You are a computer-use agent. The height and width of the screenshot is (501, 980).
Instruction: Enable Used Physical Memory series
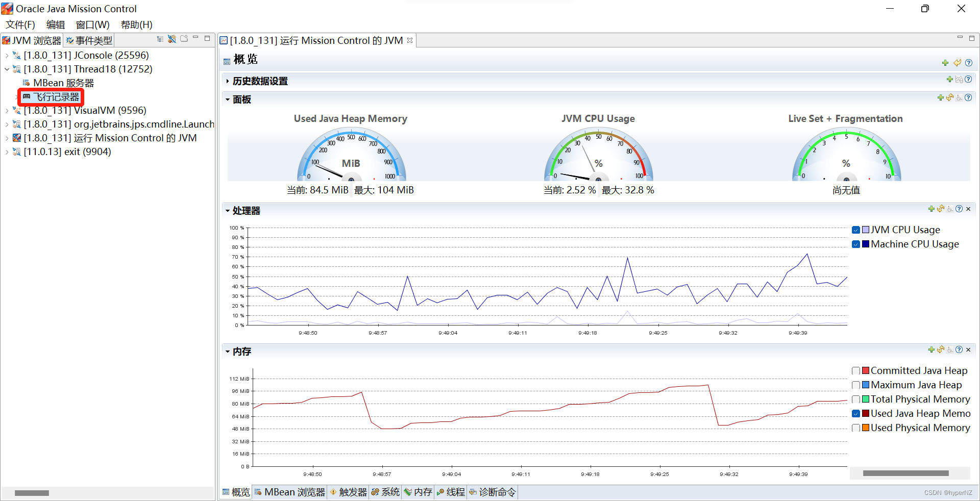[856, 428]
